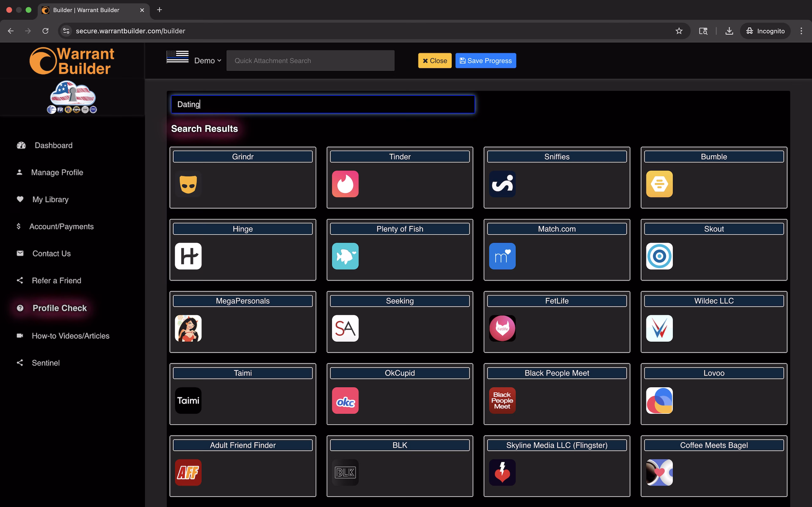The height and width of the screenshot is (507, 812).
Task: Select the Hinge H icon
Action: tap(188, 256)
